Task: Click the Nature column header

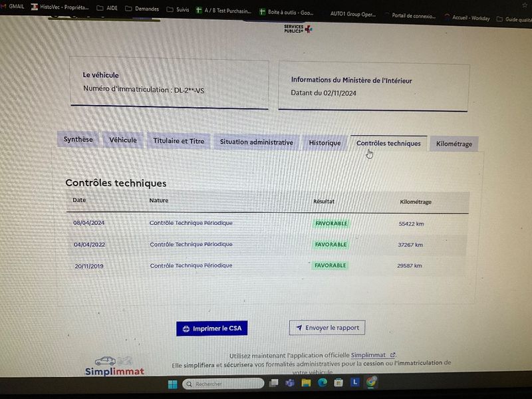Action: [159, 201]
